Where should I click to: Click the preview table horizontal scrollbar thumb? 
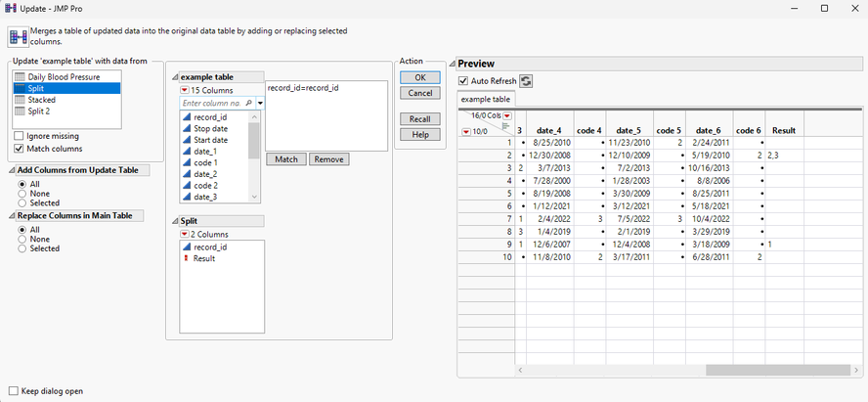[x=778, y=370]
